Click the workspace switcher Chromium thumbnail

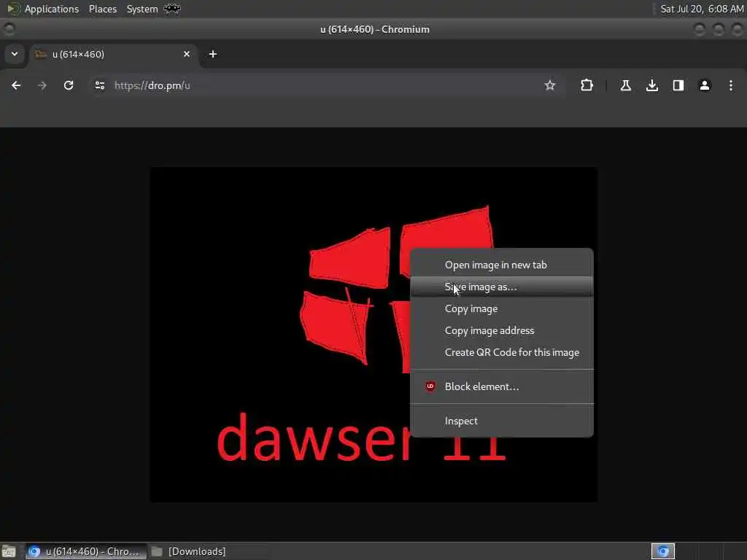[663, 551]
